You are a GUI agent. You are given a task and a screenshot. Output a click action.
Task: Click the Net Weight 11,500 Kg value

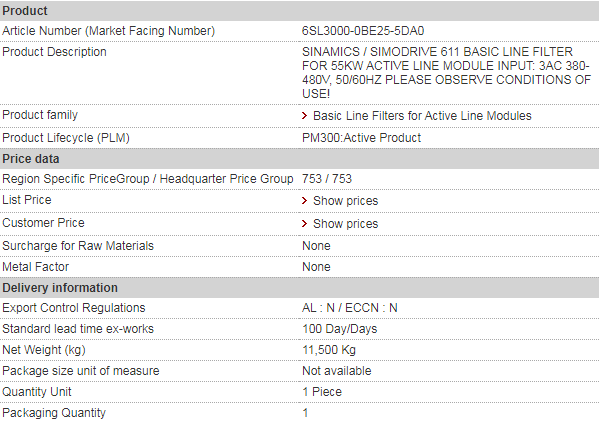(x=329, y=350)
